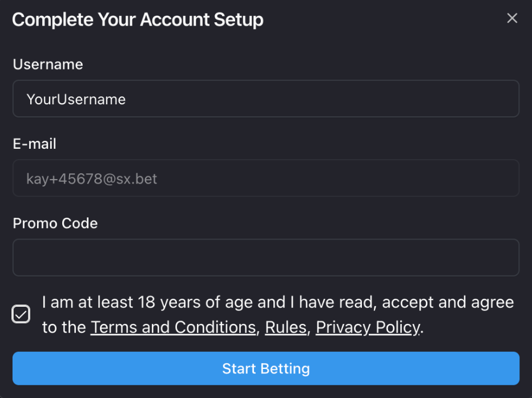The height and width of the screenshot is (398, 532).
Task: Click the E-mail input field
Action: (x=265, y=178)
